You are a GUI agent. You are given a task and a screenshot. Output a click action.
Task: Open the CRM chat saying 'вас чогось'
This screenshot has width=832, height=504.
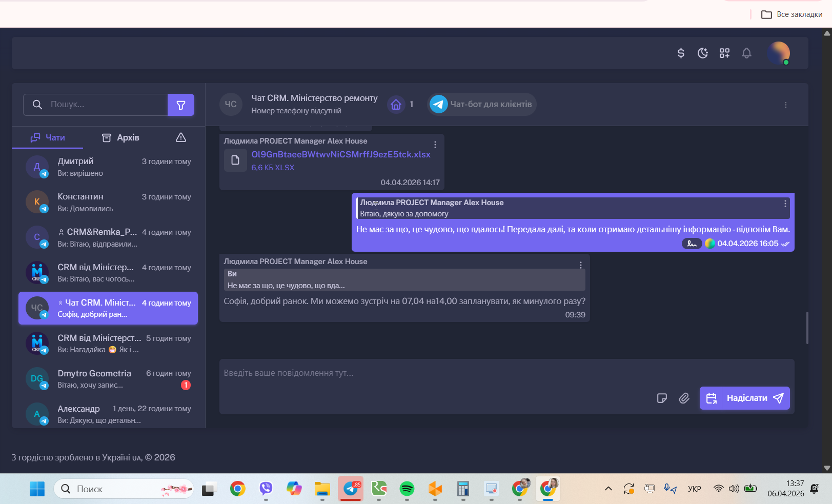pos(108,273)
